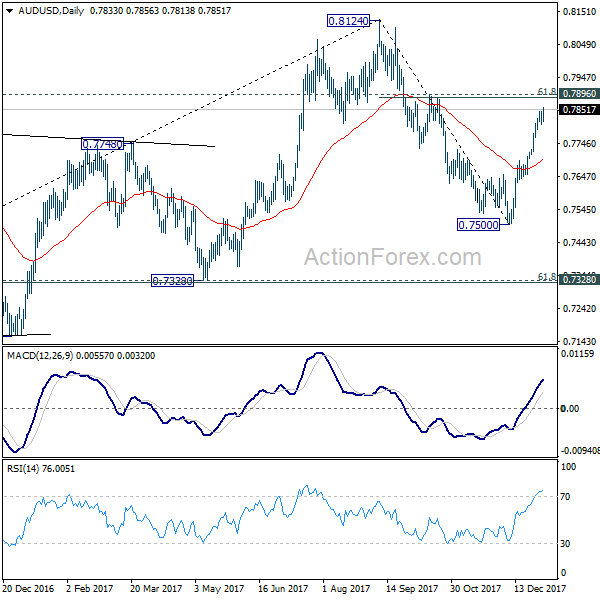The image size is (600, 600).
Task: Click the 0.79470 price axis value
Action: point(579,78)
